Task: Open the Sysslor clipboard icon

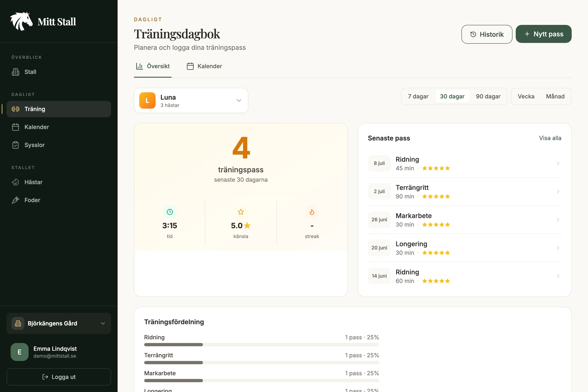Action: pos(16,145)
